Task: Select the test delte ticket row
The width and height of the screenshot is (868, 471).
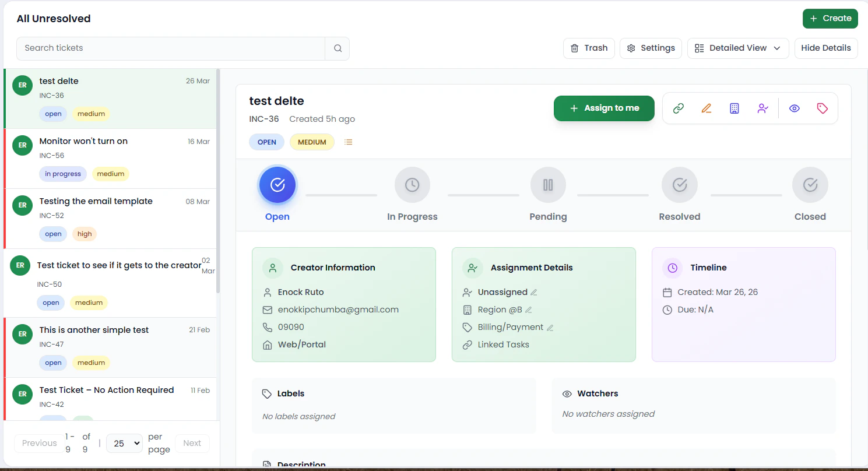Action: [111, 99]
